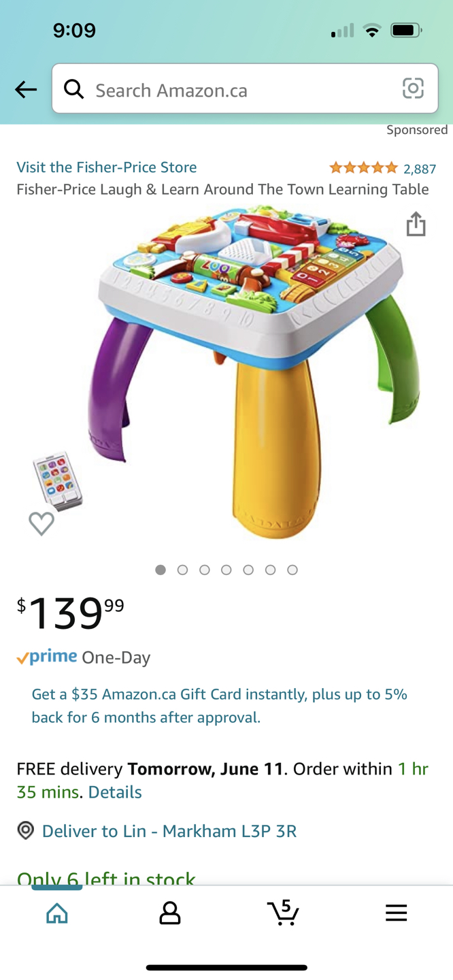Tap the share icon on product image
The width and height of the screenshot is (453, 980).
pos(416,224)
